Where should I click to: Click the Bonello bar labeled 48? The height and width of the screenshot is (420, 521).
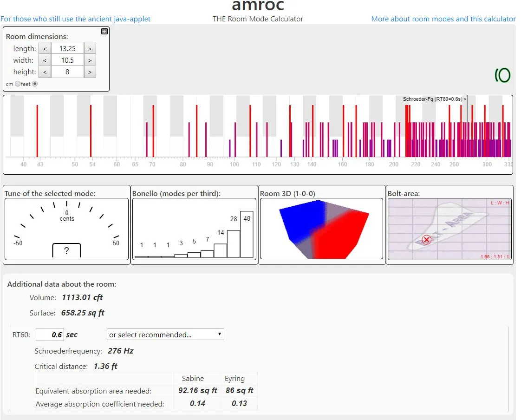click(247, 235)
